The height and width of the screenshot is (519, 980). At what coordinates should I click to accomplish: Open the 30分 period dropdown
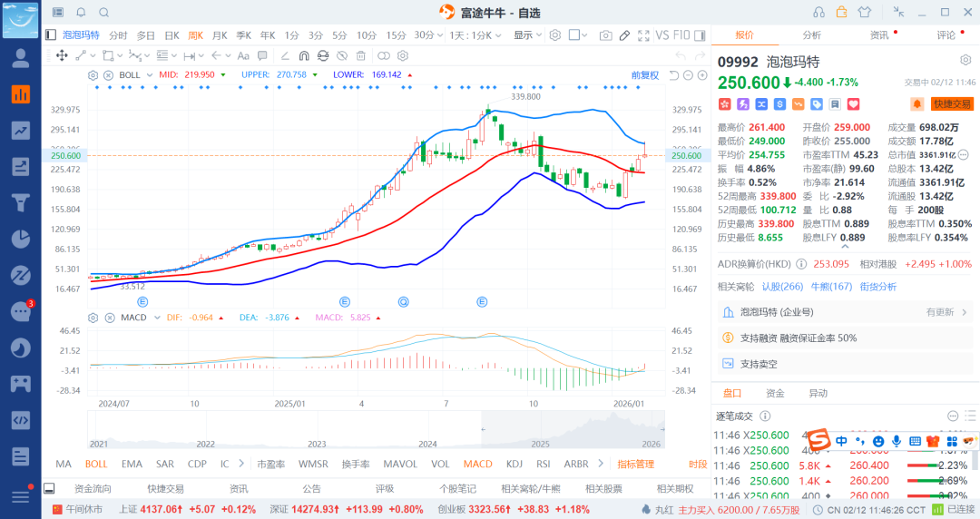pyautogui.click(x=428, y=35)
